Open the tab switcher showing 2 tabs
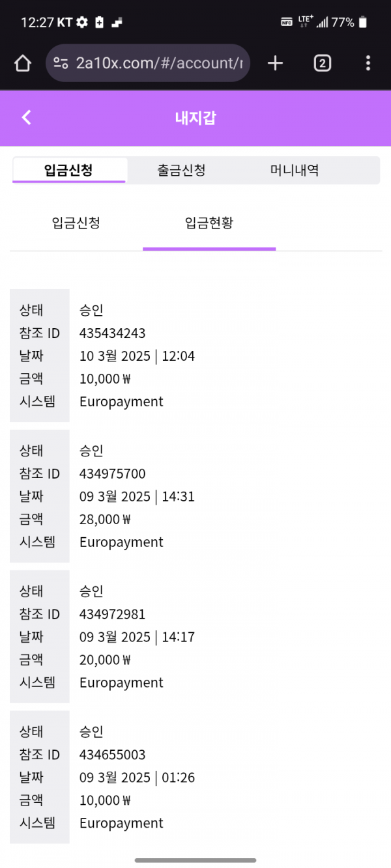Viewport: 391px width, 868px height. click(322, 63)
